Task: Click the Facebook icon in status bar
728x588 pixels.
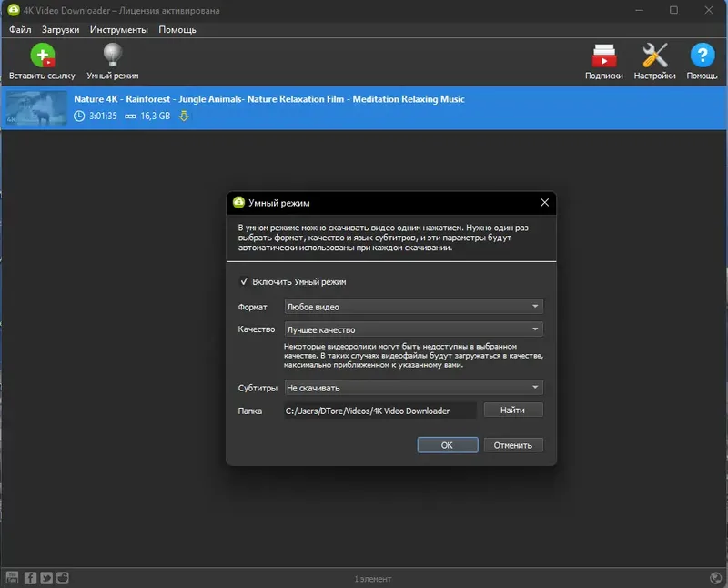Action: point(30,578)
